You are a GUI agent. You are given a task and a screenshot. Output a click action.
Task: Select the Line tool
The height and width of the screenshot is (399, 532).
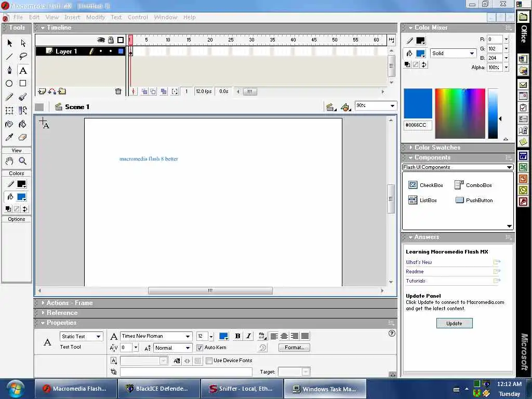coord(9,56)
